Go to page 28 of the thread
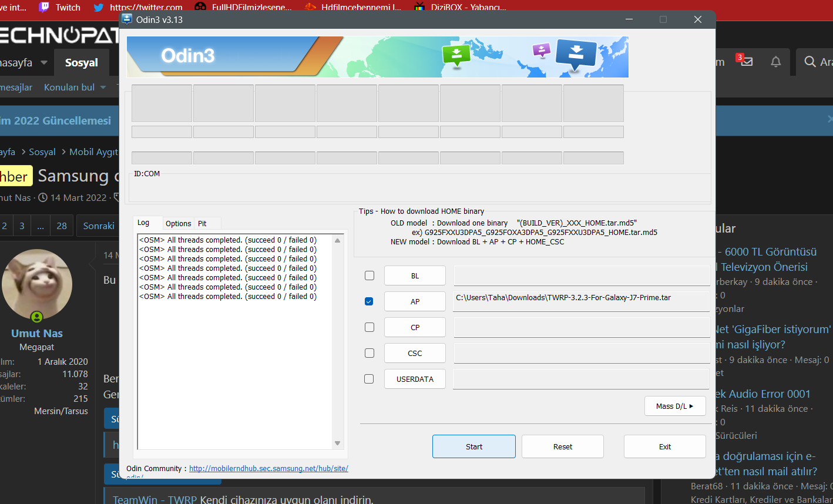 [x=62, y=226]
